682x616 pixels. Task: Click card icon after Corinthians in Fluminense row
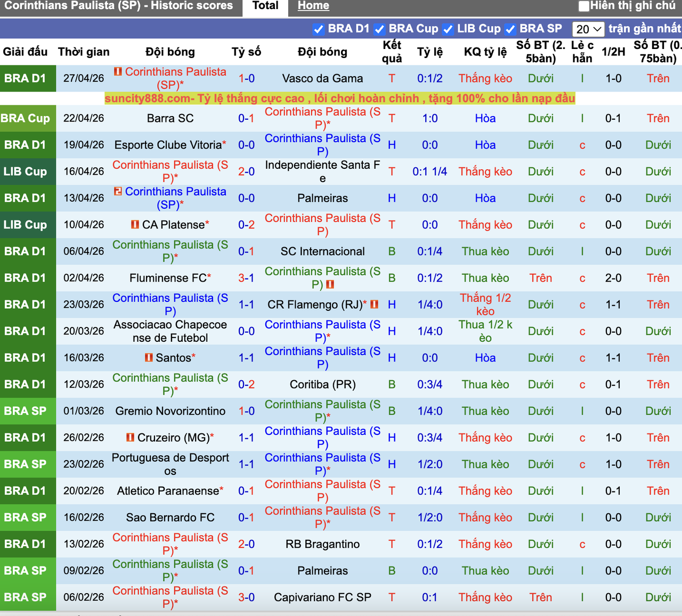coord(330,284)
